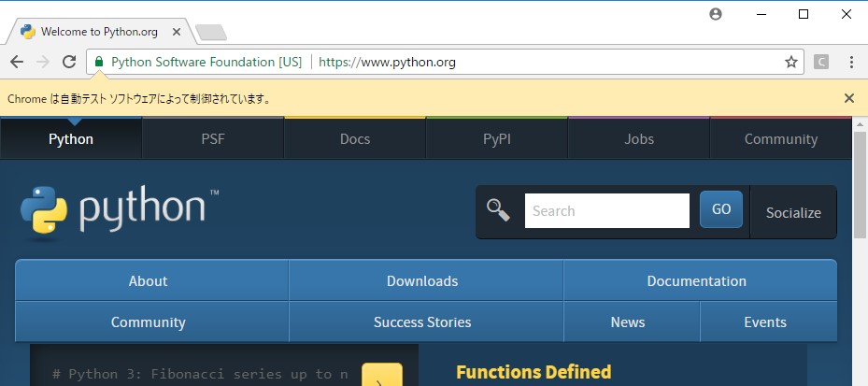The width and height of the screenshot is (868, 386).
Task: Click the Functions Defined heading
Action: (534, 372)
